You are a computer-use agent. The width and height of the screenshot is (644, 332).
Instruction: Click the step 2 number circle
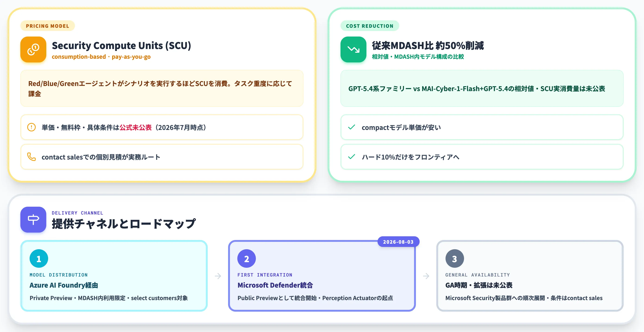pos(247,258)
